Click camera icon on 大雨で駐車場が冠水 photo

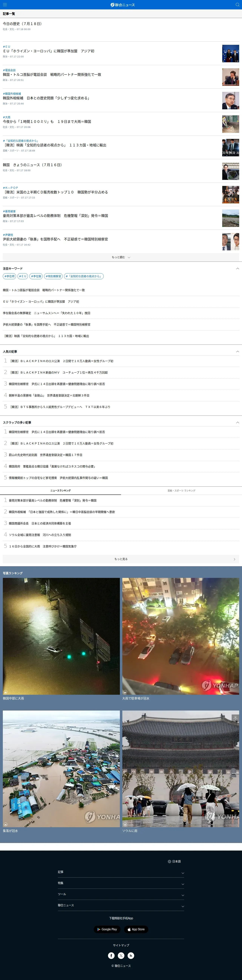pos(125,692)
